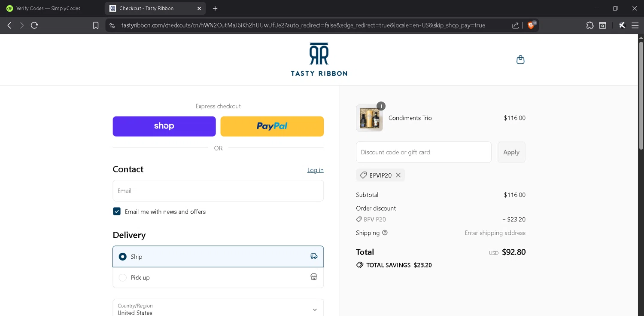Screen dimensions: 644x316
Task: Click the Apply discount button
Action: point(511,152)
